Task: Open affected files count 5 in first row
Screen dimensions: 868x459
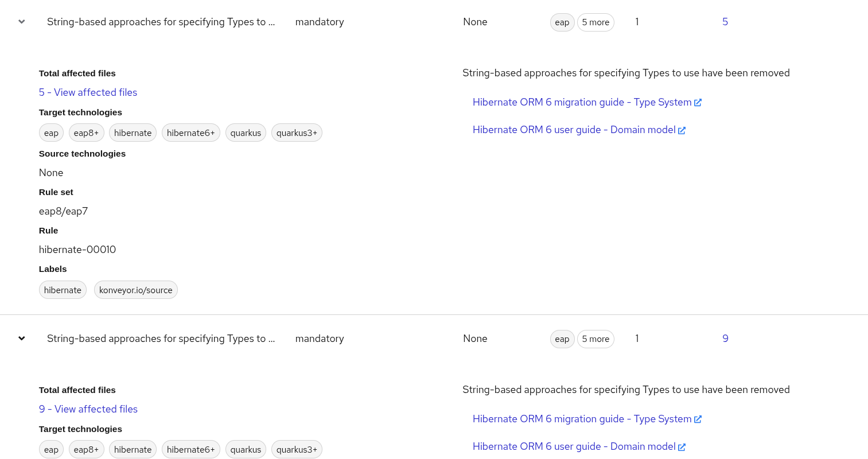Action: pyautogui.click(x=725, y=22)
